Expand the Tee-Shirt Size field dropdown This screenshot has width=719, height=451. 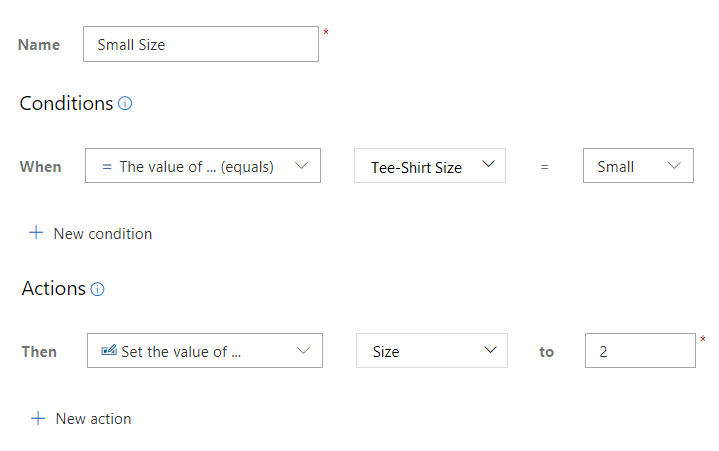click(x=430, y=165)
